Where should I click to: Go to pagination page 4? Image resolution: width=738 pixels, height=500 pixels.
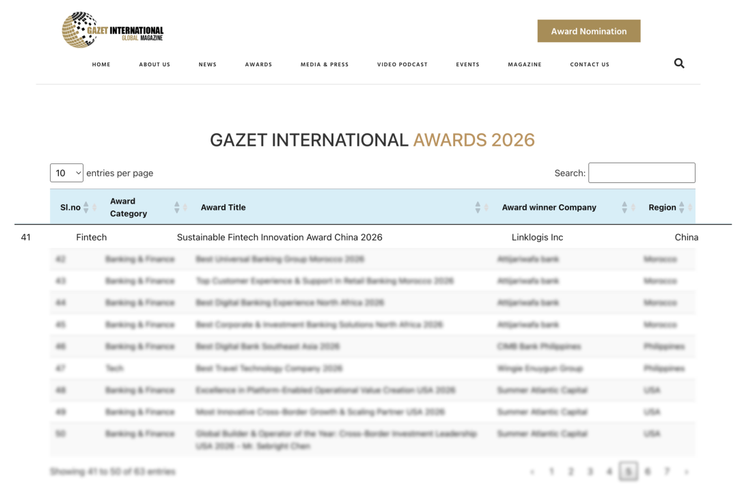click(609, 471)
